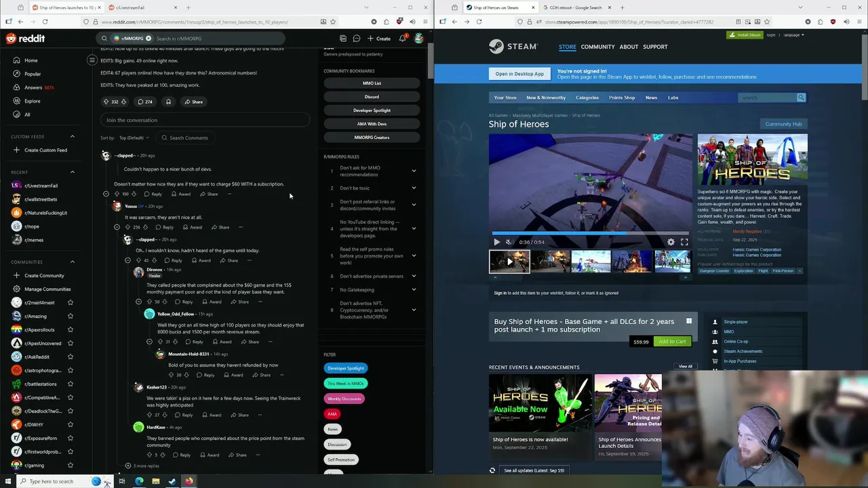Click Install Steam button

click(x=745, y=35)
